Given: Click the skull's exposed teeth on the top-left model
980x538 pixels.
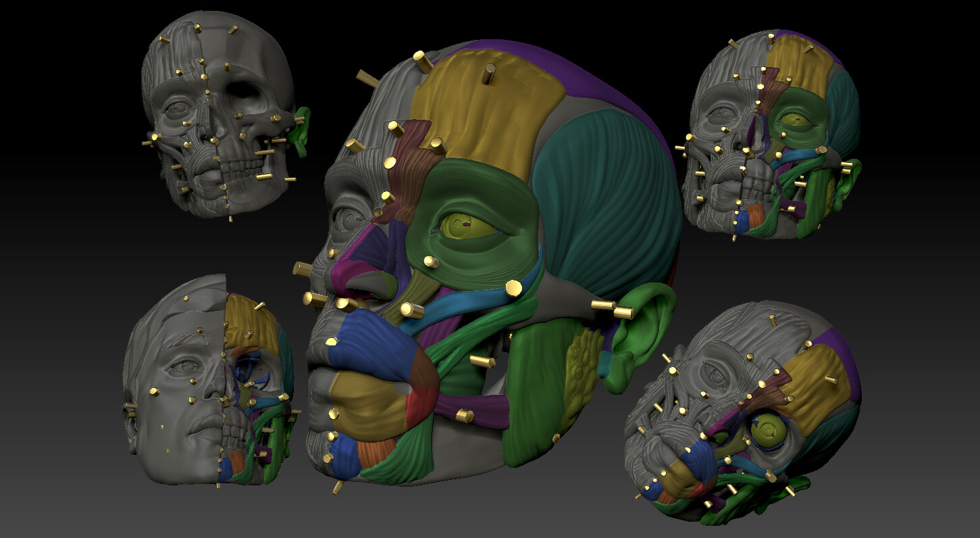Looking at the screenshot, I should pos(240,166).
